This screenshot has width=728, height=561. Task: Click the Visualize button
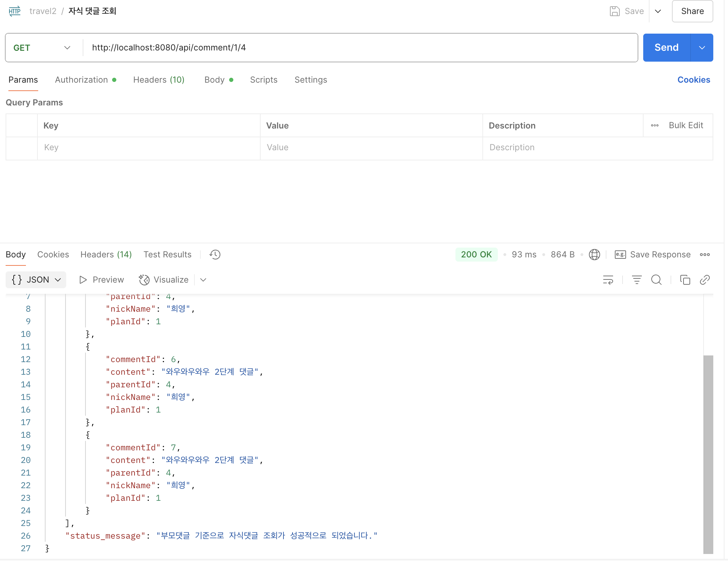(x=164, y=280)
